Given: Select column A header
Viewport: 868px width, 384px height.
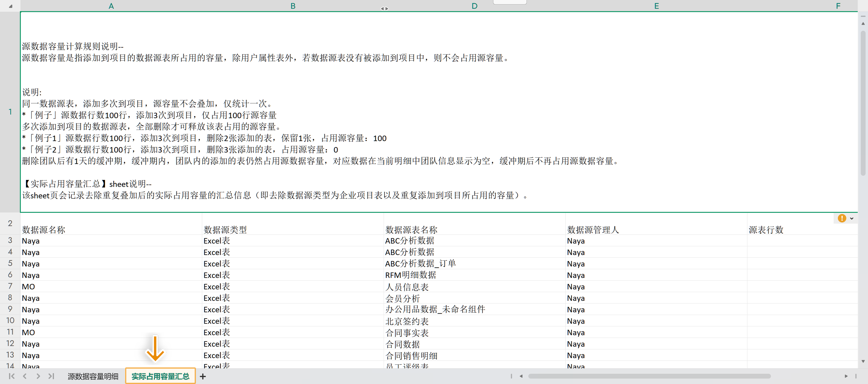Looking at the screenshot, I should click(x=111, y=6).
